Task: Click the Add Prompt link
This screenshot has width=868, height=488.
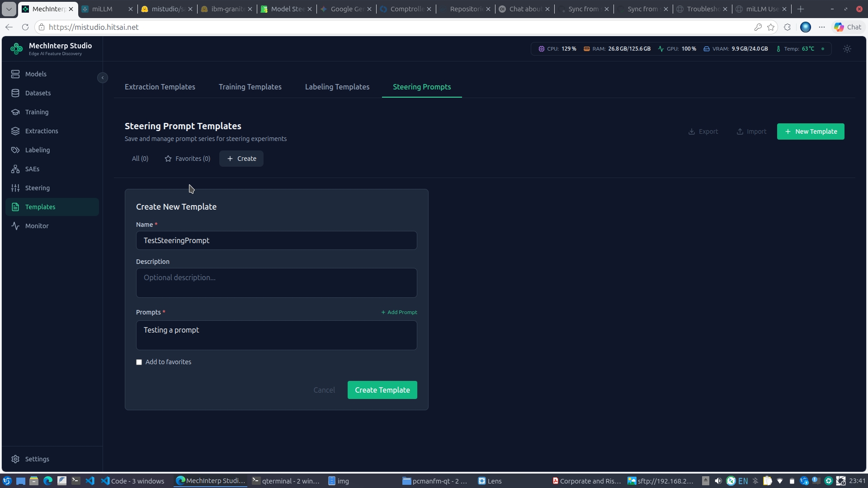Action: (x=399, y=312)
